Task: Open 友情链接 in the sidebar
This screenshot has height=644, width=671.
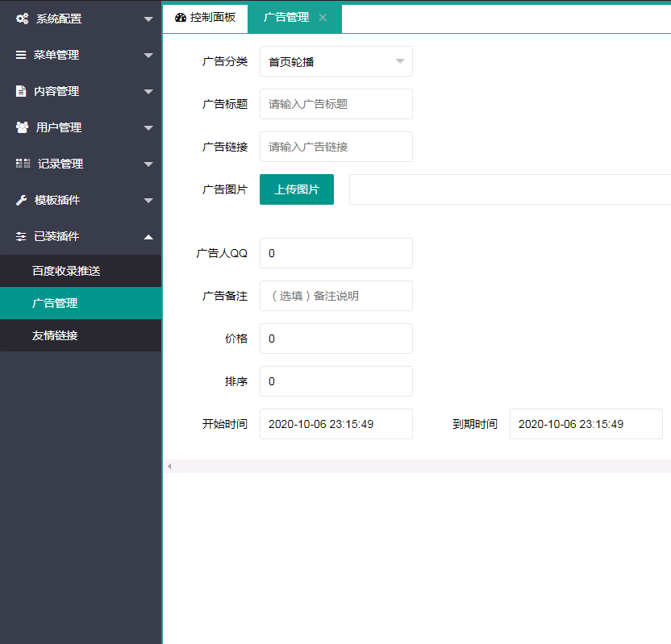Action: tap(81, 335)
